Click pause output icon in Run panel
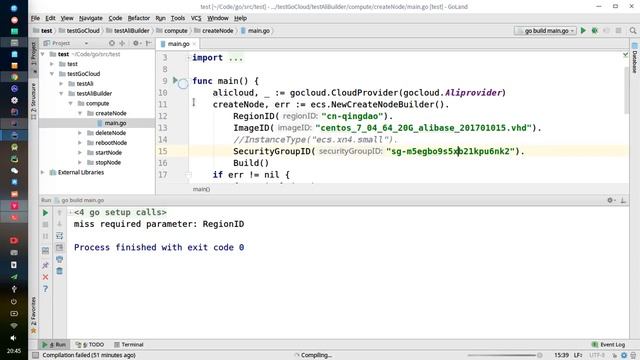 (x=45, y=236)
